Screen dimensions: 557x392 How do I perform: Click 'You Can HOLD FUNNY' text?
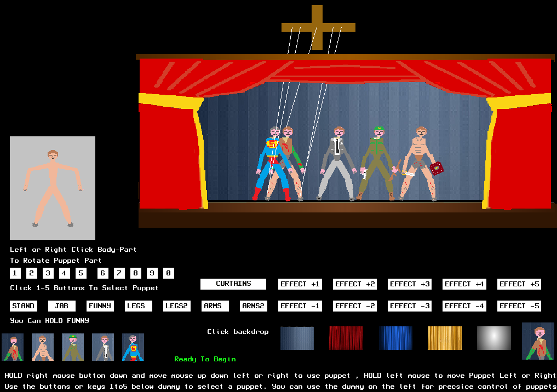[49, 321]
